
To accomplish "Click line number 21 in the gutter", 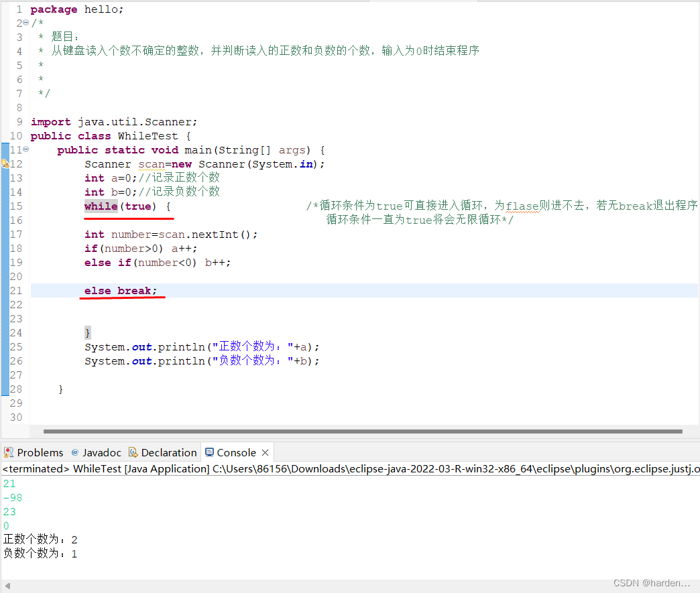I will [15, 291].
